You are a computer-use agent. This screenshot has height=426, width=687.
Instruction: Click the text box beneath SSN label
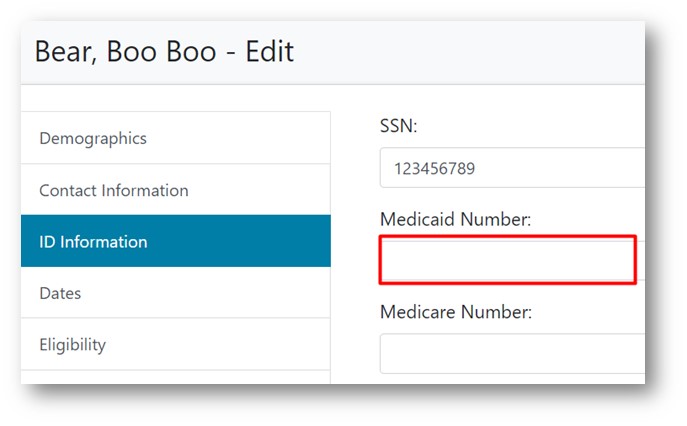point(510,168)
